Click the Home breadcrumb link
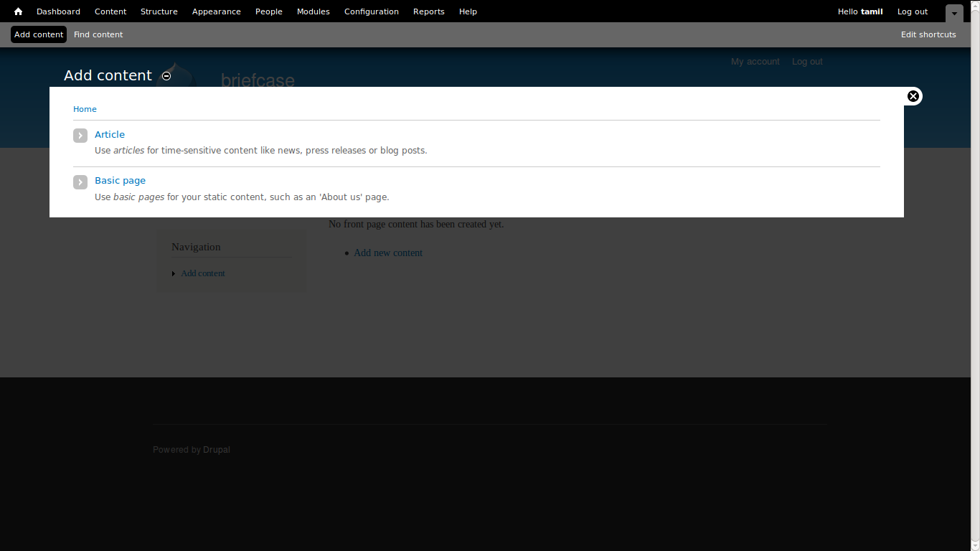980x551 pixels. coord(85,108)
